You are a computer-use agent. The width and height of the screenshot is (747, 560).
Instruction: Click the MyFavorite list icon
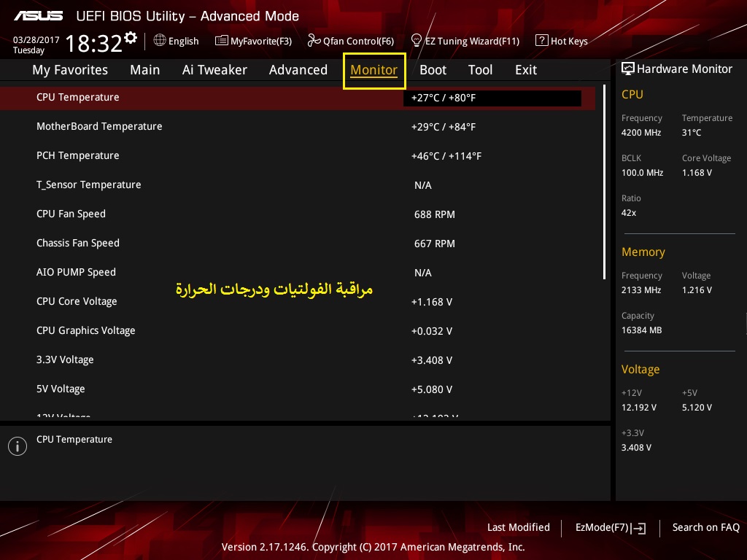click(222, 41)
